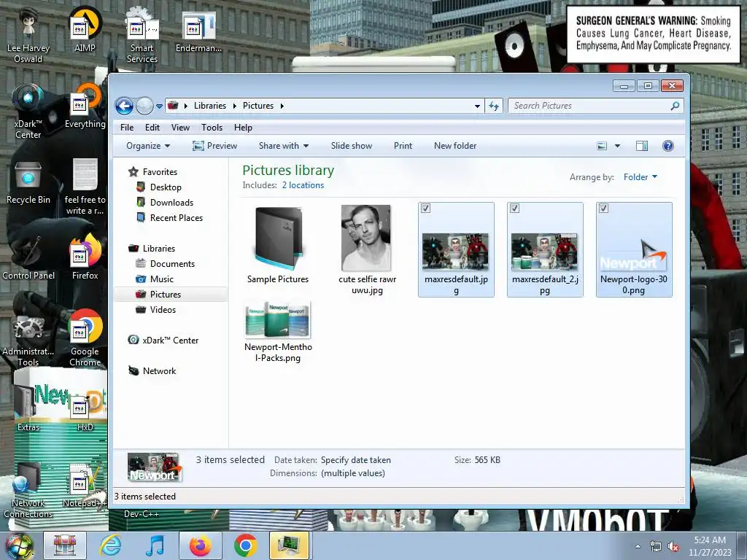Open Control Panel desktop icon
Image resolution: width=747 pixels, height=560 pixels.
[x=28, y=258]
